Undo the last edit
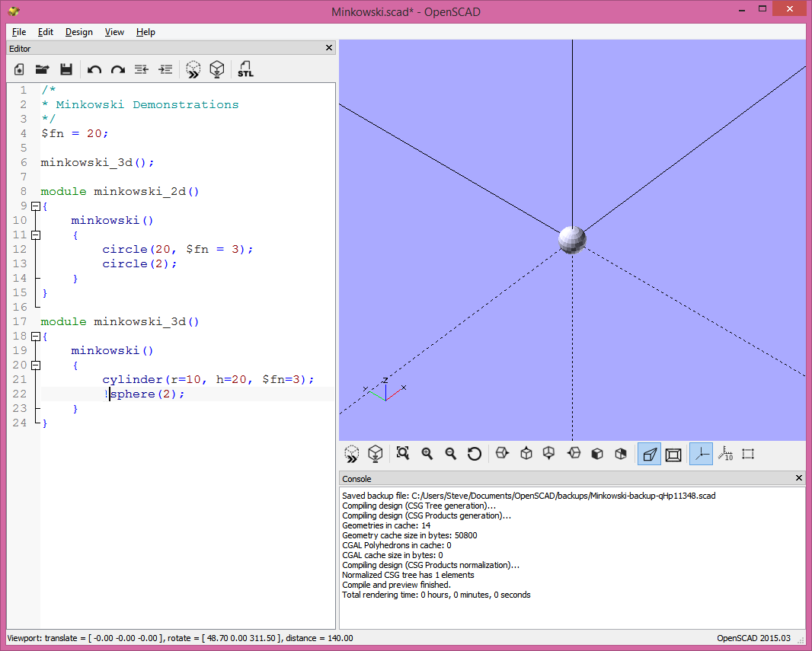 [94, 69]
